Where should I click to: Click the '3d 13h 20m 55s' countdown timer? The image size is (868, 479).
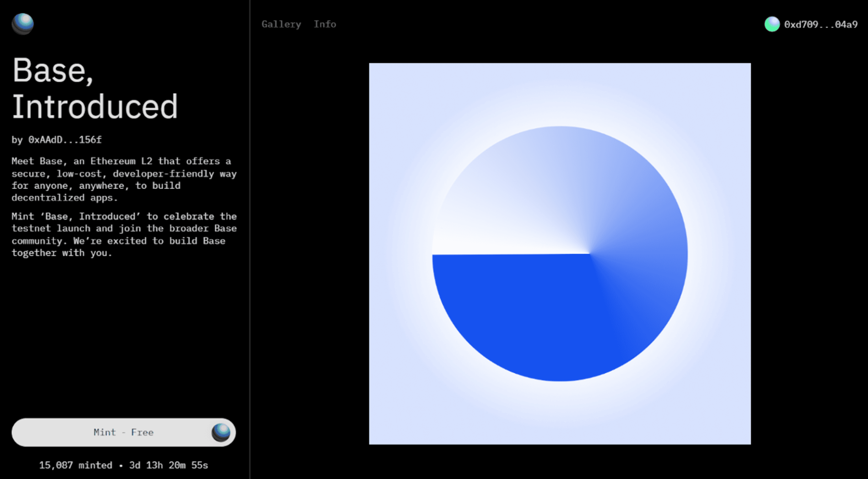pos(169,465)
